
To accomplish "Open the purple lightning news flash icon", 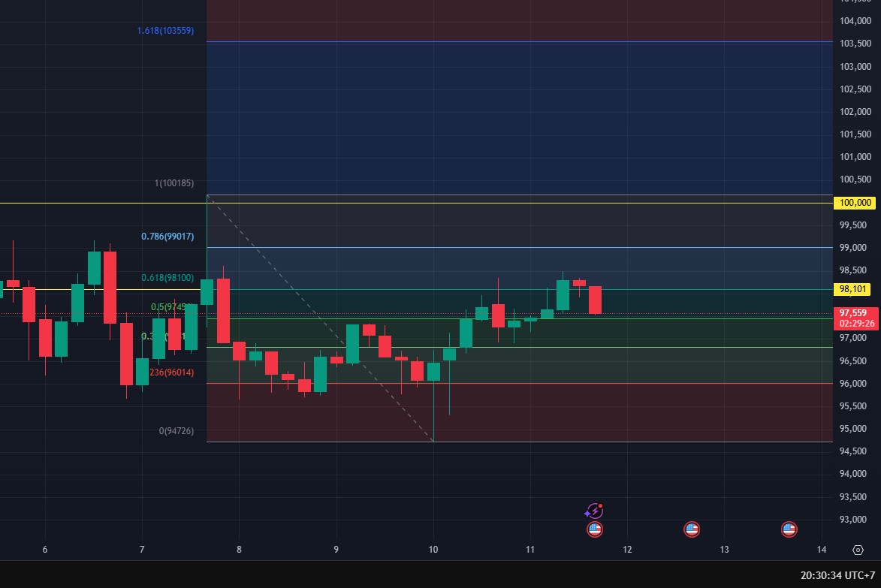I will click(594, 511).
